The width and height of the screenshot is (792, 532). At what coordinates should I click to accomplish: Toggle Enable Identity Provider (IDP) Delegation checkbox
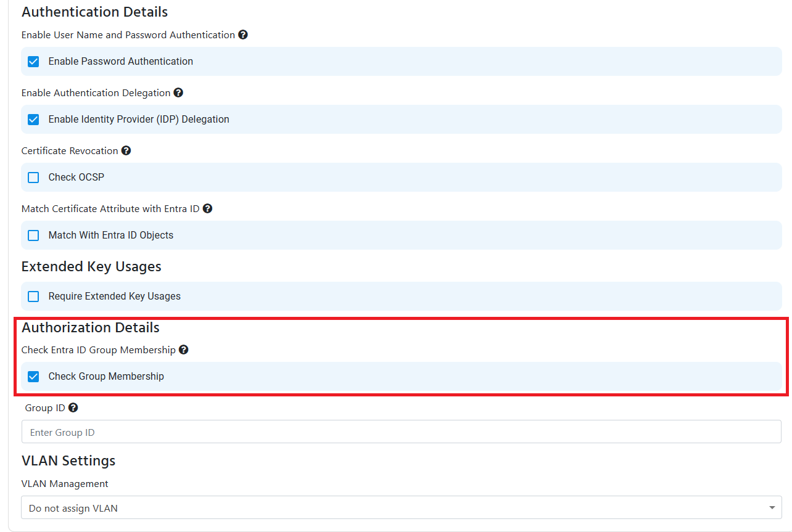point(33,120)
